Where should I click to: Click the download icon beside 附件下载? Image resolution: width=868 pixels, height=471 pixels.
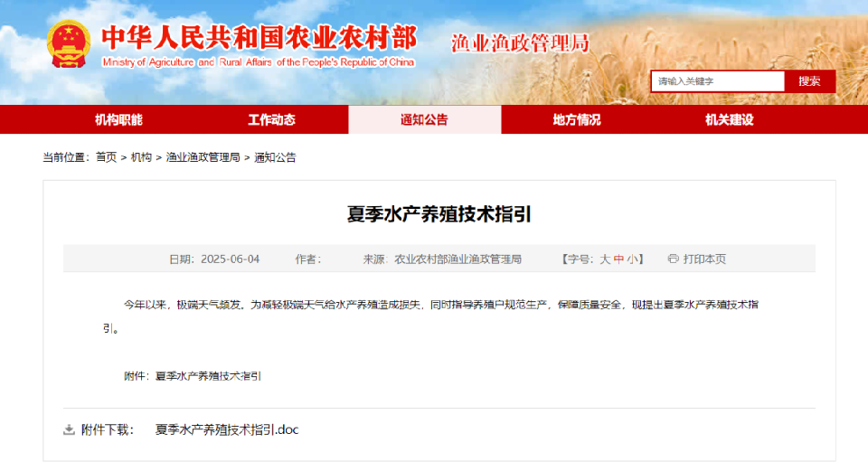pos(69,429)
